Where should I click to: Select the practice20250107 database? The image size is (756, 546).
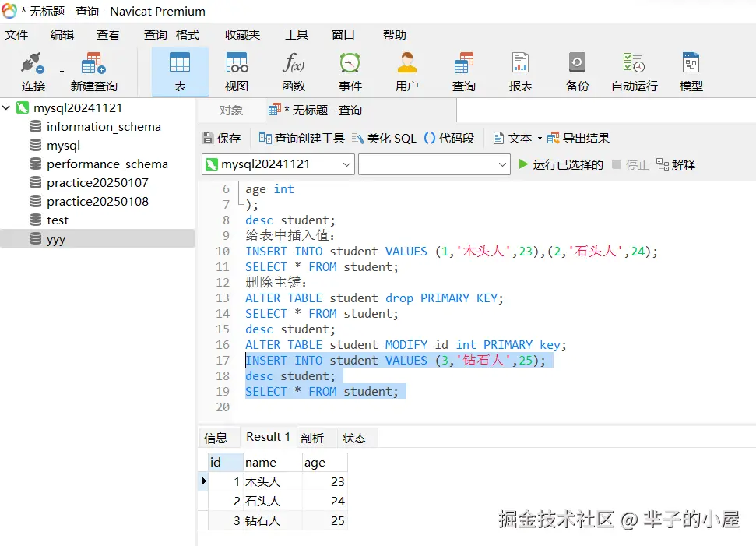tap(97, 183)
